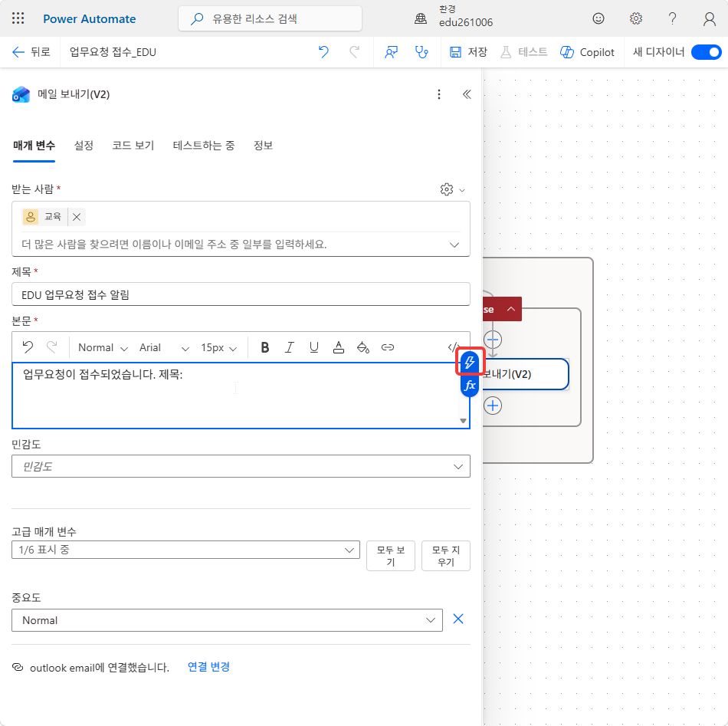Toggle the HTML code view icon
This screenshot has height=726, width=728.
[x=453, y=347]
